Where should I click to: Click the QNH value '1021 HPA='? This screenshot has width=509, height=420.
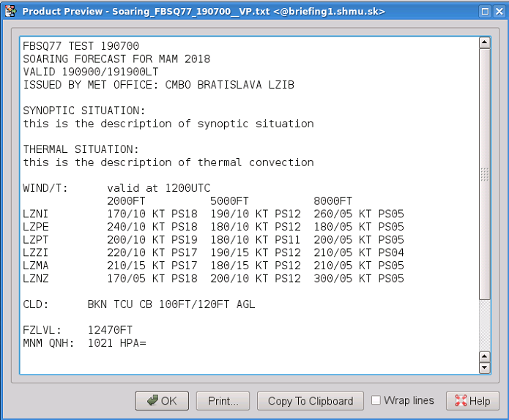(117, 343)
